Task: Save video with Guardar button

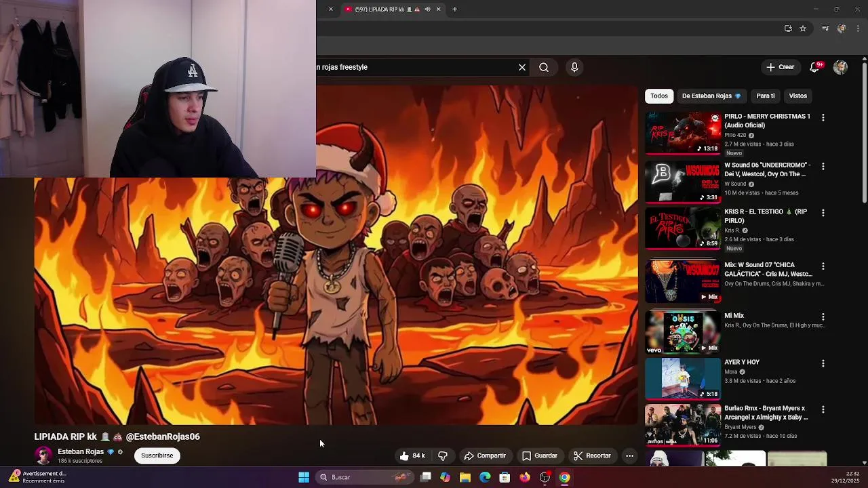Action: 540,455
